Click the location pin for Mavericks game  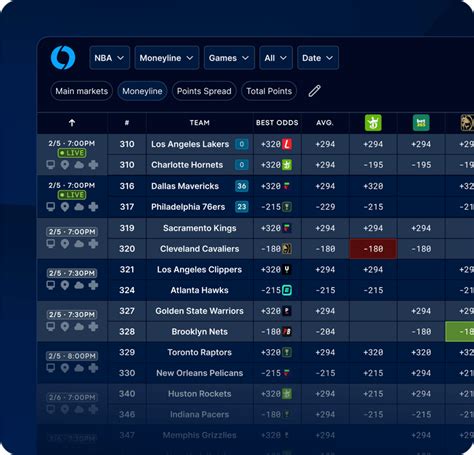(x=65, y=207)
